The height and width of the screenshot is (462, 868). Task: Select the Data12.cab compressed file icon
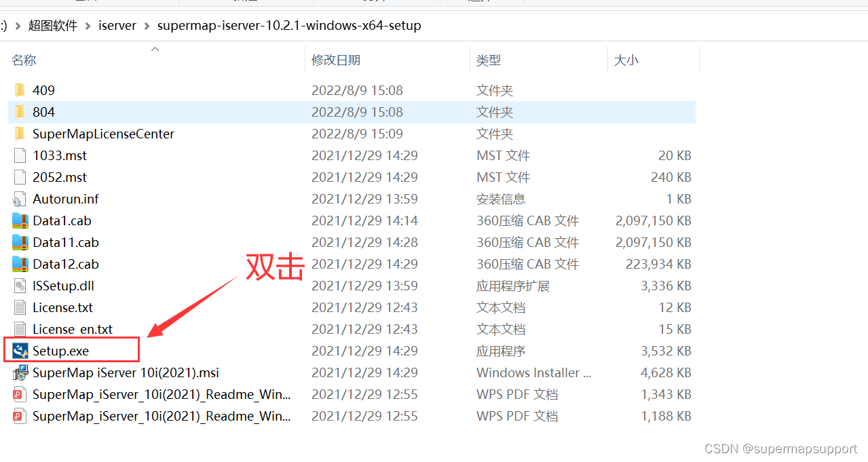point(20,264)
